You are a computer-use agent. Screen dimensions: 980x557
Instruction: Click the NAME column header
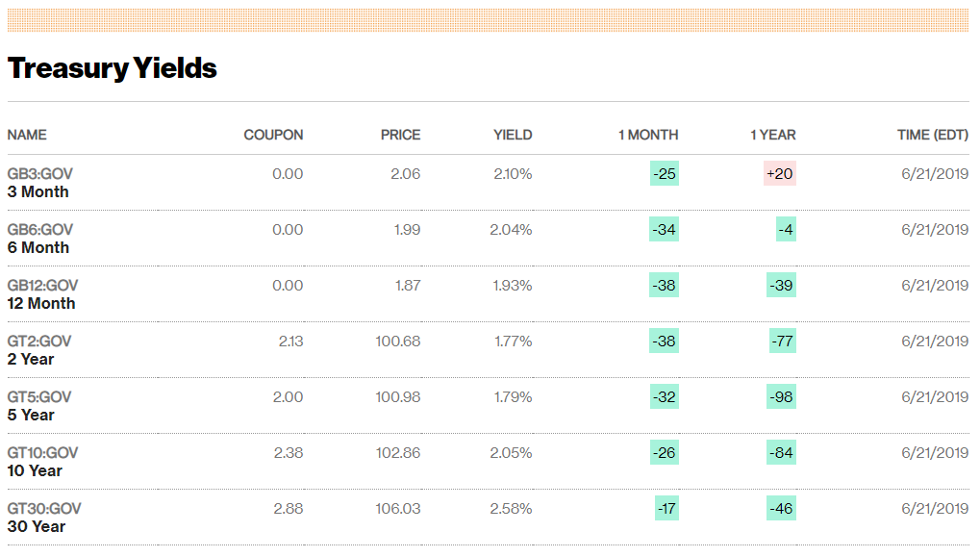pyautogui.click(x=27, y=135)
